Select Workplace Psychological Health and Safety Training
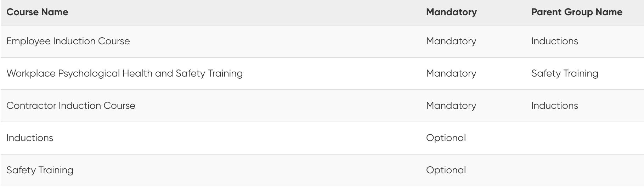The width and height of the screenshot is (644, 190). (x=124, y=73)
